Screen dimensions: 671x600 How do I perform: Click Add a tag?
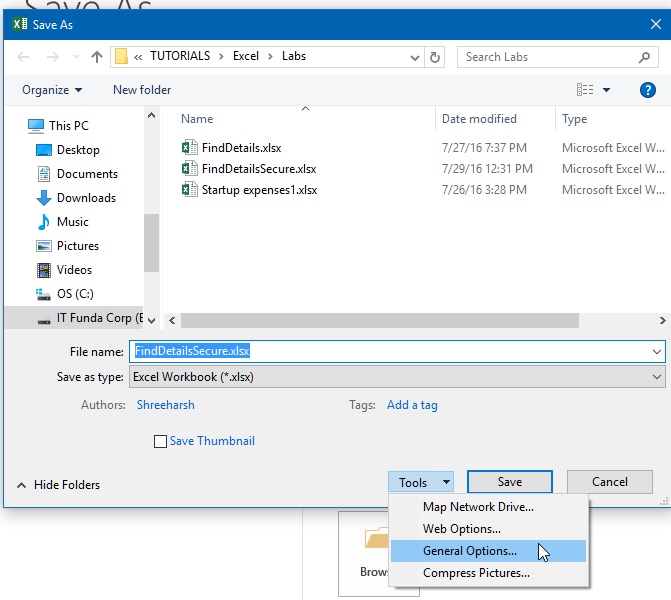[412, 405]
